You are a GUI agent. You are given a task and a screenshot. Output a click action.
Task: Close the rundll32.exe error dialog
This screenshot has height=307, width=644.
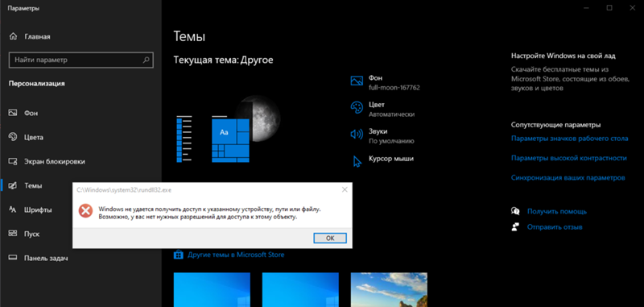coord(345,189)
